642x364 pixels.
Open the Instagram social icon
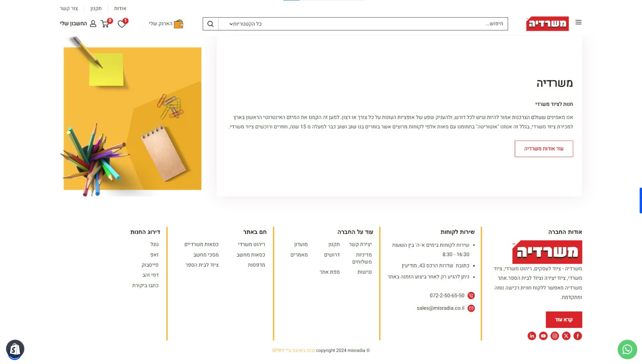[x=555, y=336]
